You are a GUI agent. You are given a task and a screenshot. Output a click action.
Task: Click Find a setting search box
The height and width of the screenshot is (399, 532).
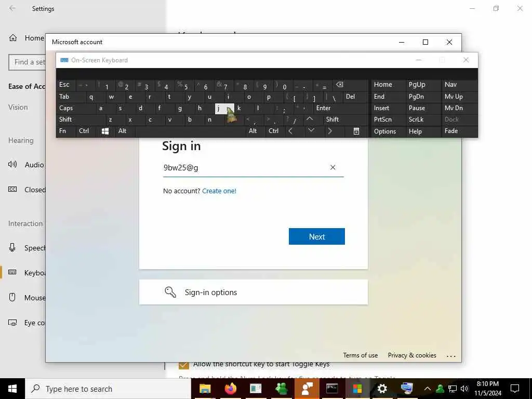27,62
